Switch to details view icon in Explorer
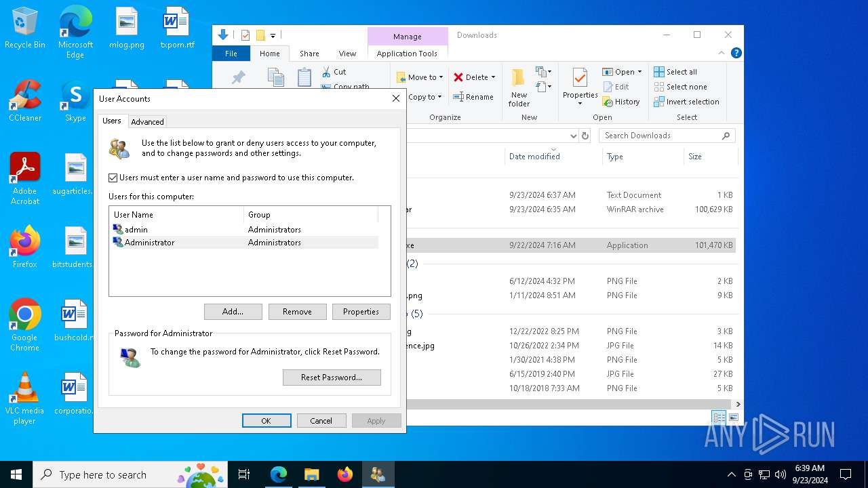 tap(719, 418)
